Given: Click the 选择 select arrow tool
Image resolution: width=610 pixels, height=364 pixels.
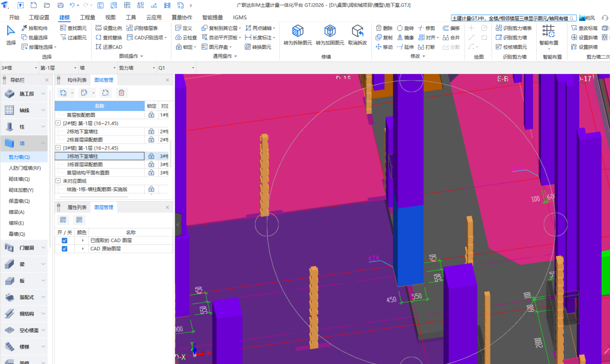Looking at the screenshot, I should pos(11,35).
